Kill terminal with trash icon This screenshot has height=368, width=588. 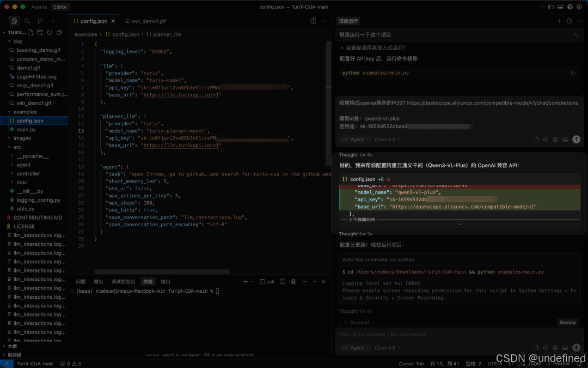click(x=293, y=282)
